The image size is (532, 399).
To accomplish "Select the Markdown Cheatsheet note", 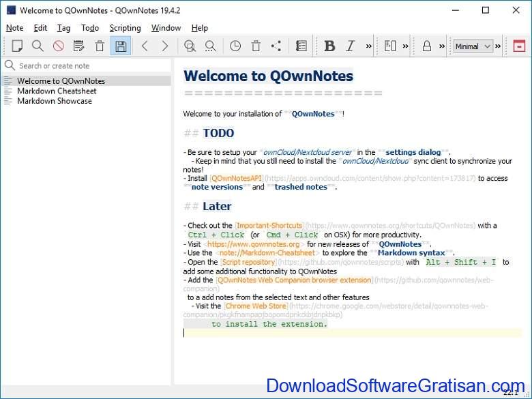I will point(87,91).
